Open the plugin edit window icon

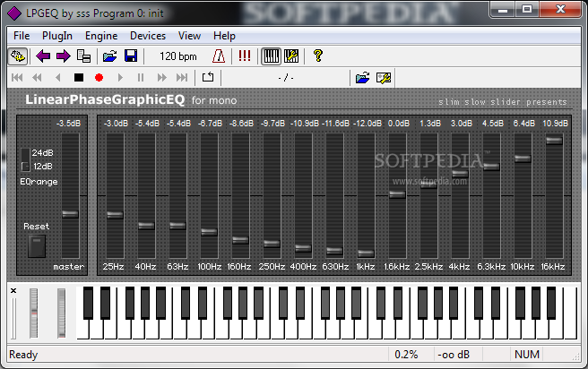(x=18, y=56)
